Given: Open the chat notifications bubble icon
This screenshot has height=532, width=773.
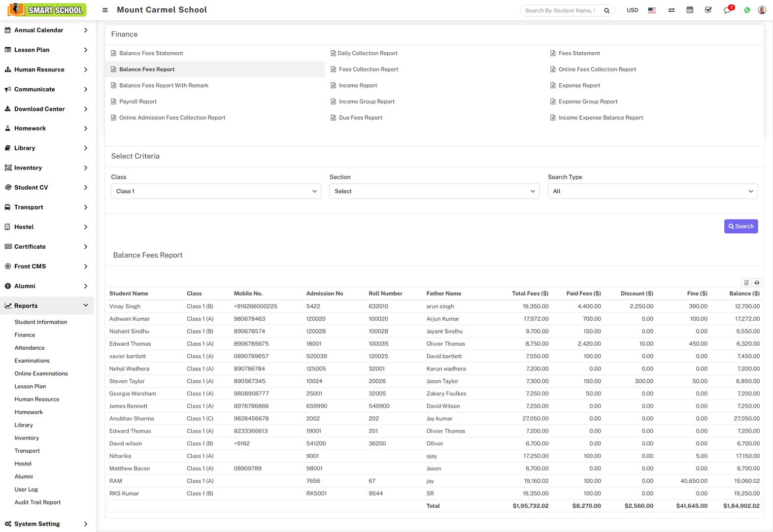Looking at the screenshot, I should point(727,10).
